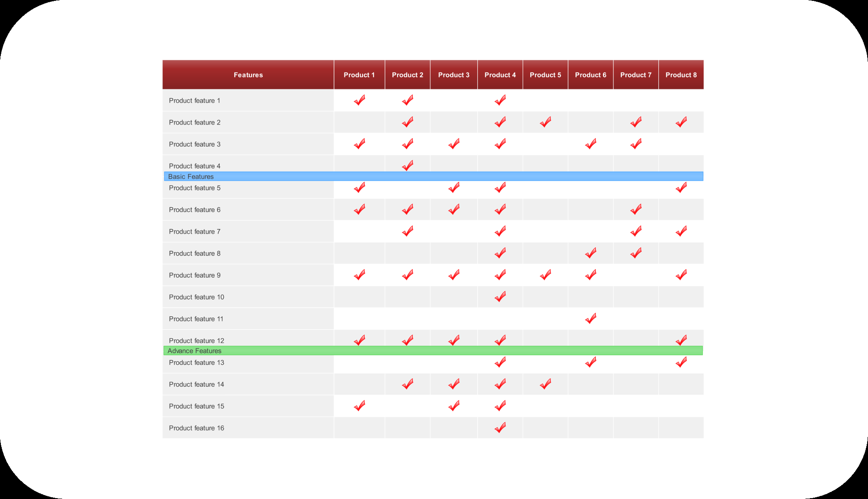Click the Product 8 checkmark for feature 12
The width and height of the screenshot is (868, 499).
(x=681, y=340)
